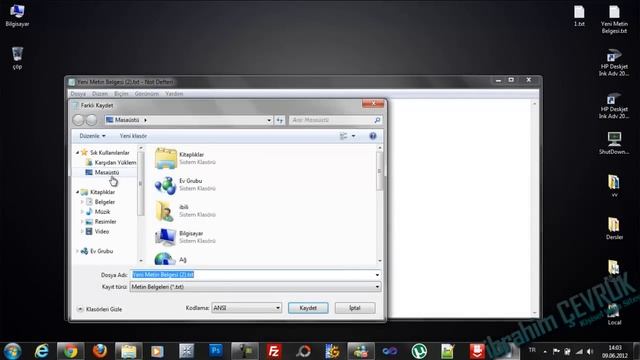Click the İptal button

tap(355, 308)
